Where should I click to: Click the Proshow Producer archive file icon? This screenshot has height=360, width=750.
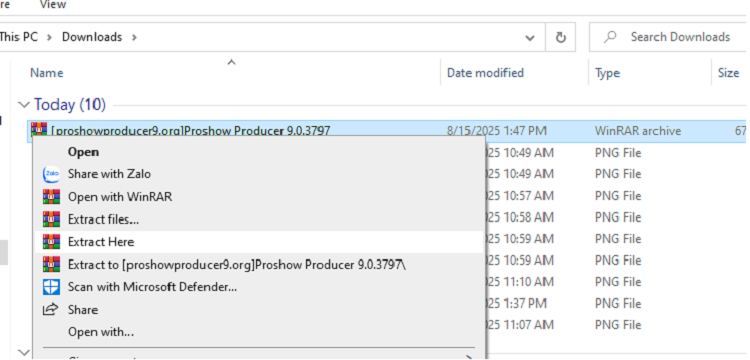coord(39,130)
